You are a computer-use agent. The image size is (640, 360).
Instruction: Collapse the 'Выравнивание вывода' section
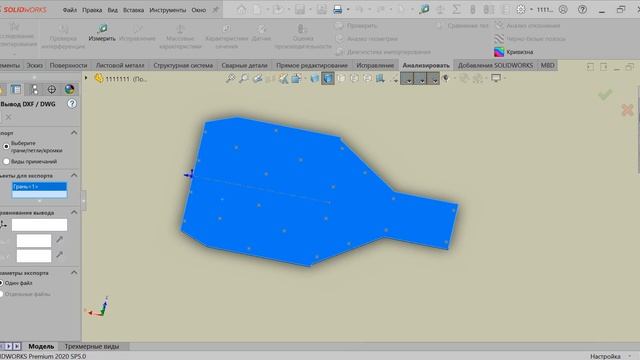pyautogui.click(x=74, y=213)
